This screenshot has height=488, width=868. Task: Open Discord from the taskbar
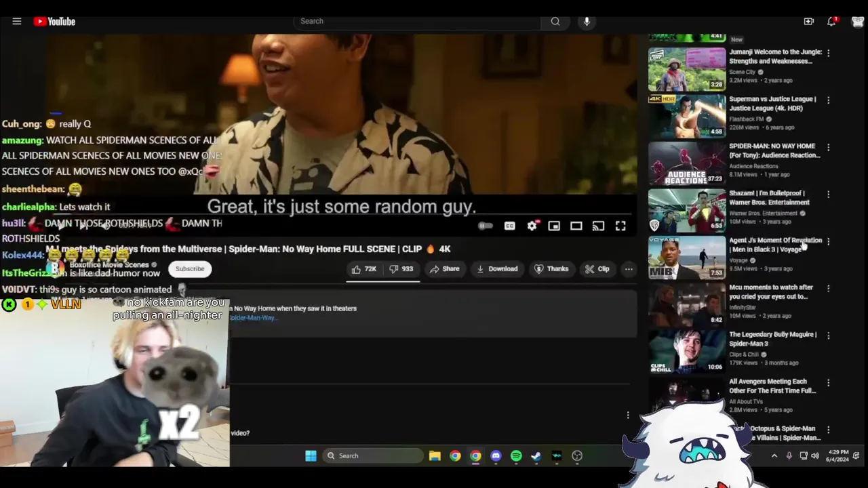(x=496, y=456)
